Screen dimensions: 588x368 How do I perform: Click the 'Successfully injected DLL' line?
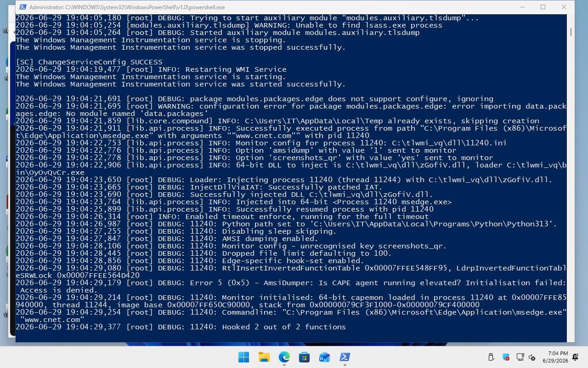pos(224,195)
